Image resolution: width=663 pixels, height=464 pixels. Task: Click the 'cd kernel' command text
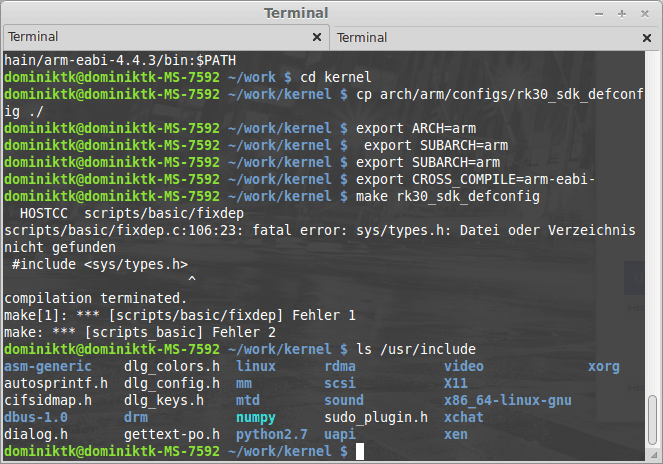tap(336, 77)
